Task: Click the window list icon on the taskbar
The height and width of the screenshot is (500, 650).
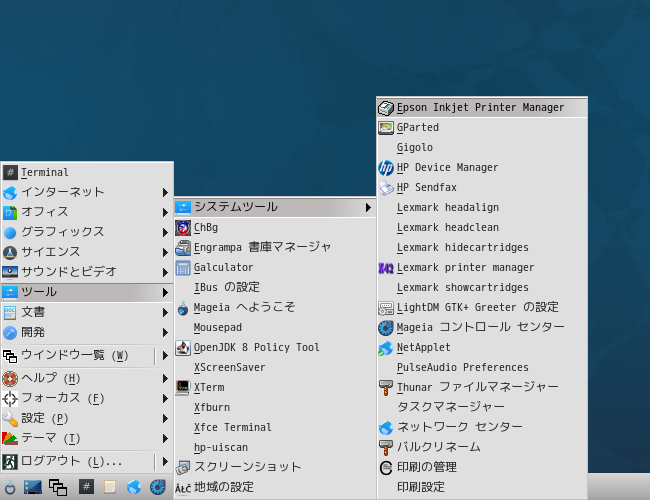Action: (x=58, y=487)
